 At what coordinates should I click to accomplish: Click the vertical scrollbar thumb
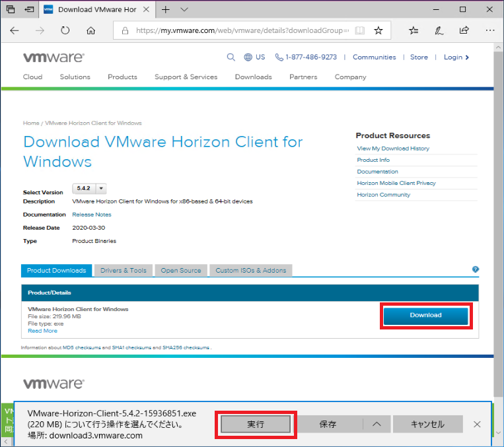(x=498, y=224)
